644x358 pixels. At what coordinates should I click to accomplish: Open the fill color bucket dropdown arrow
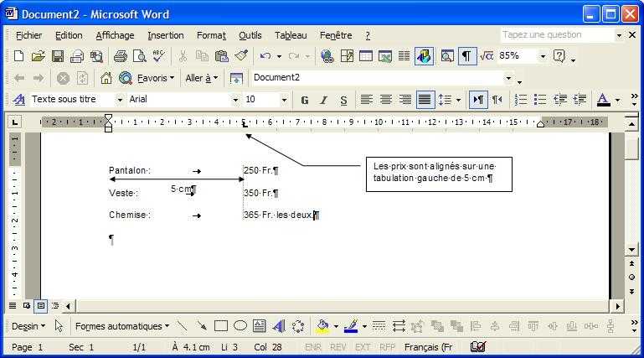[x=336, y=326]
